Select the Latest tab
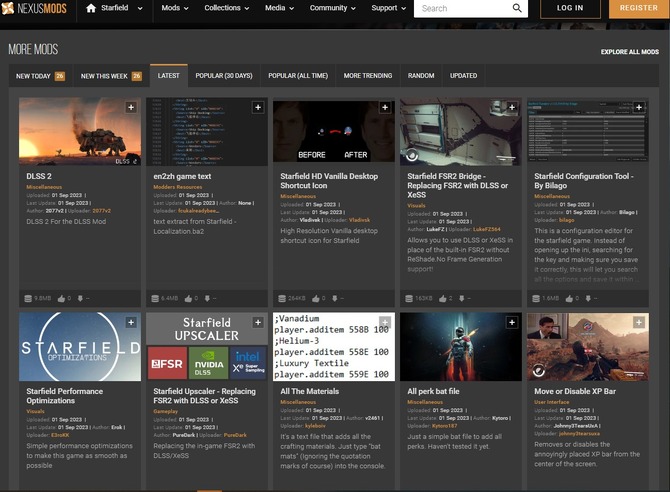Viewport: 670px width, 492px height. (168, 76)
